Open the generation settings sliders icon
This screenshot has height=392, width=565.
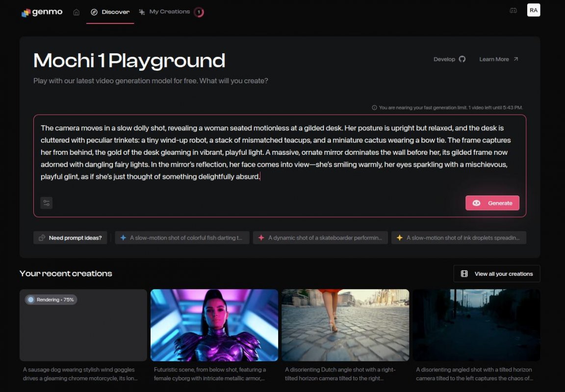[x=47, y=203]
